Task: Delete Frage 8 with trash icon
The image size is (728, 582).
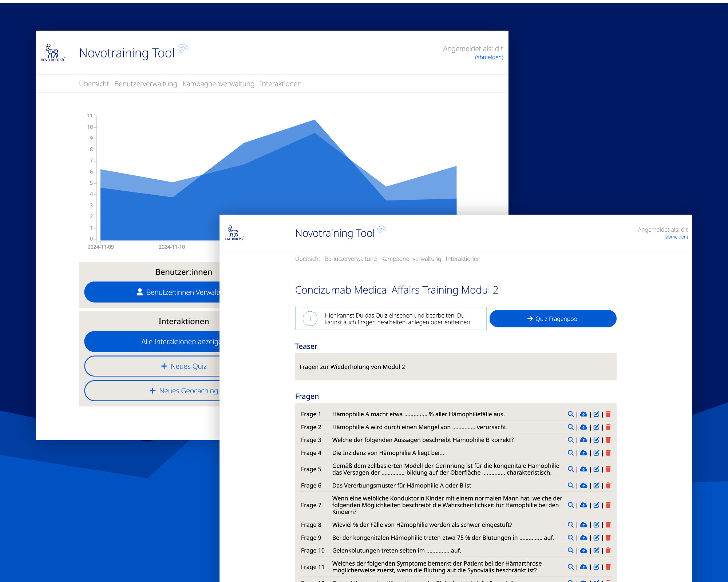Action: (x=608, y=525)
